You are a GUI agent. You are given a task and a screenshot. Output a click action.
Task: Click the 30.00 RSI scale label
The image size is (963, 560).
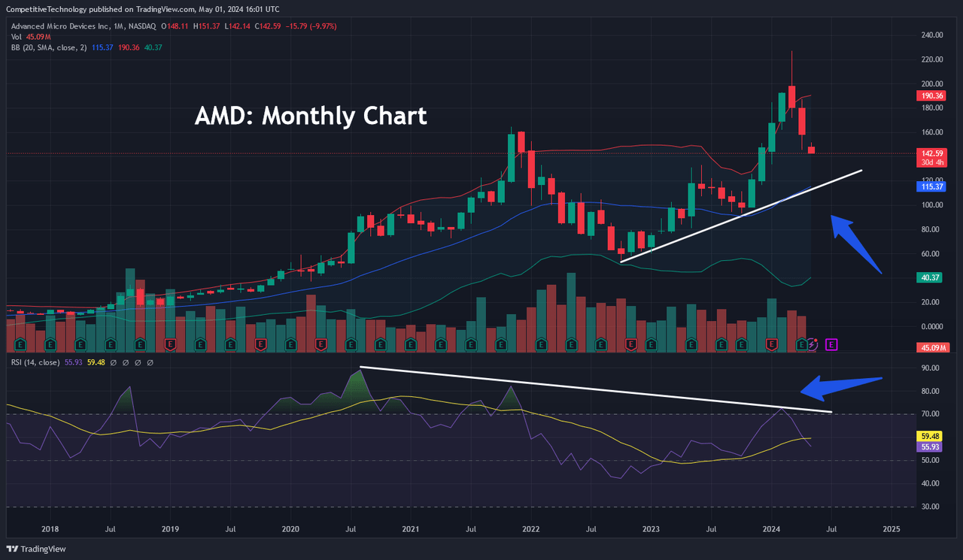(931, 507)
